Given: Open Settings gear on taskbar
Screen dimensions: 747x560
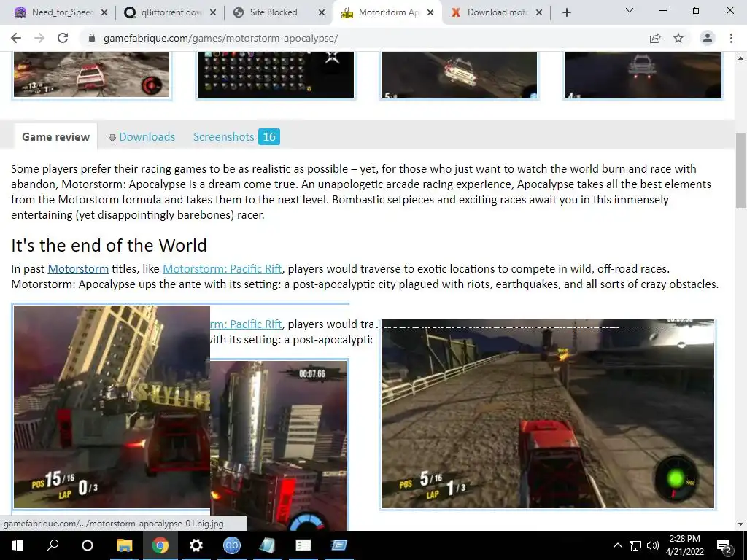Looking at the screenshot, I should (x=196, y=545).
